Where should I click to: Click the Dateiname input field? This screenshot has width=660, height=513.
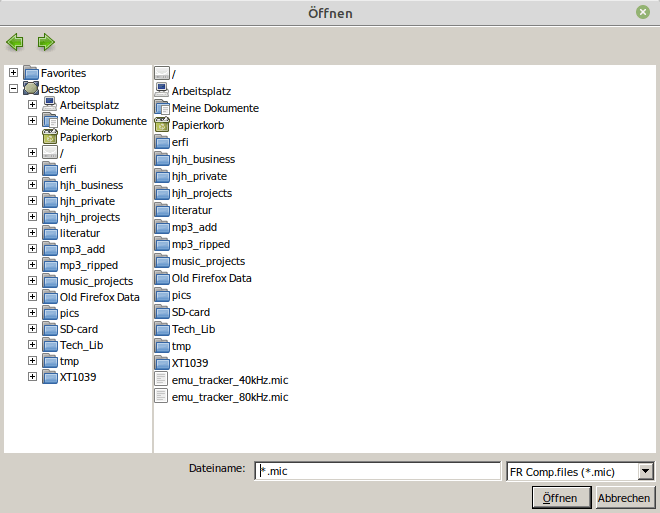tap(378, 471)
